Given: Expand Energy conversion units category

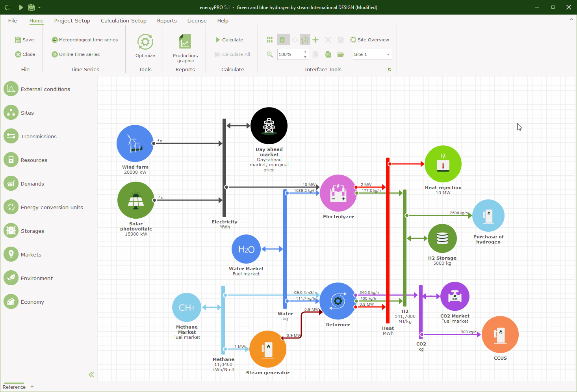Looking at the screenshot, I should [43, 207].
